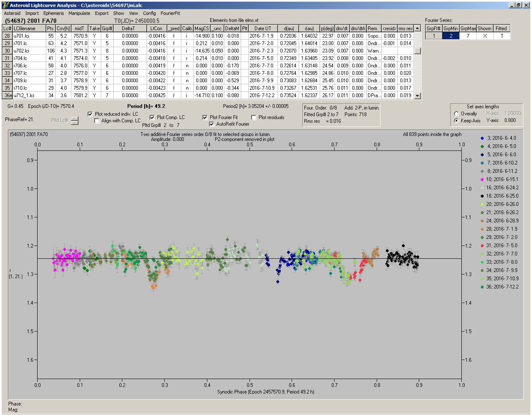Image resolution: width=532 pixels, height=415 pixels.
Task: Open the Manipulate menu
Action: [79, 13]
